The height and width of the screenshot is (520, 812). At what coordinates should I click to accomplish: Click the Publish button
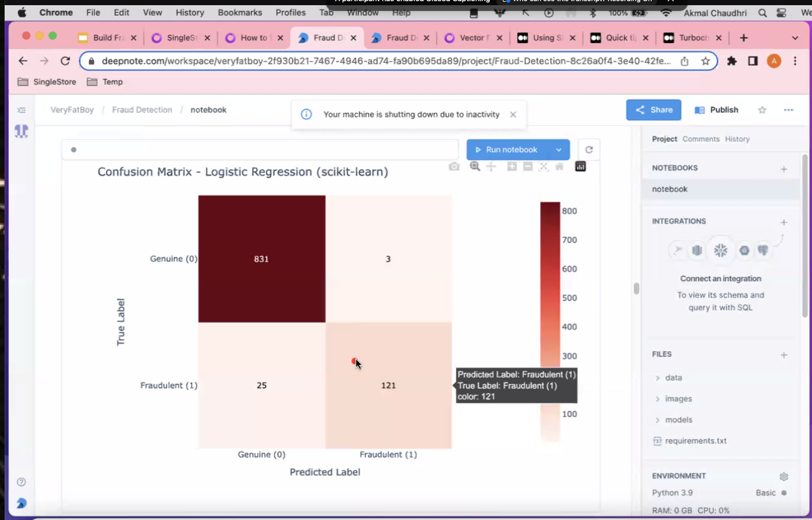pyautogui.click(x=716, y=110)
